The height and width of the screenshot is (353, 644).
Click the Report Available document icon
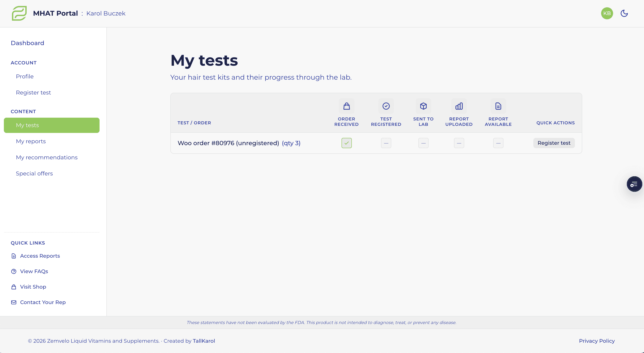(x=498, y=106)
